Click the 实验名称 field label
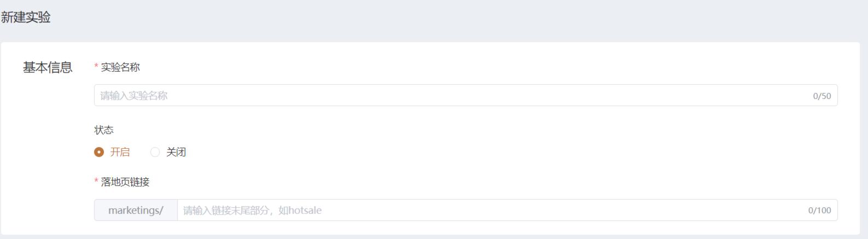This screenshot has height=239, width=868. 120,67
